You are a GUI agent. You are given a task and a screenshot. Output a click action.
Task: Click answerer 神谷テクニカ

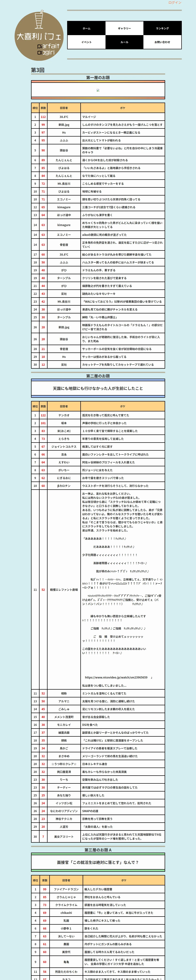[64, 819]
